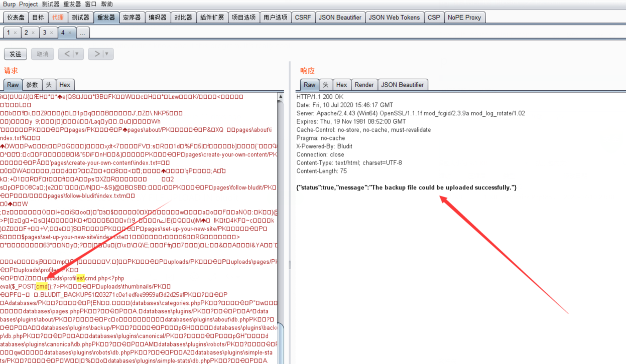The width and height of the screenshot is (626, 364).
Task: Click the Content-Length: 75 header
Action: [322, 171]
